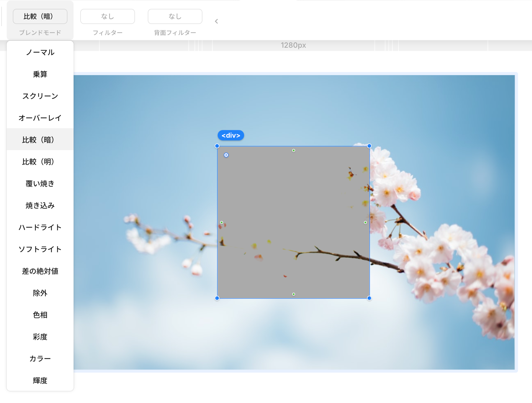The image size is (532, 403).
Task: Choose ハードライト blend mode
Action: coord(40,227)
